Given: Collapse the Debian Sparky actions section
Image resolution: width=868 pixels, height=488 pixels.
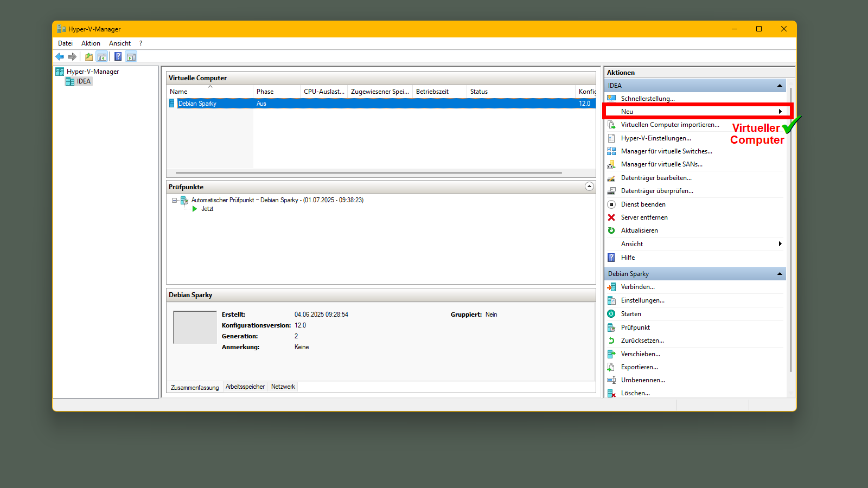Looking at the screenshot, I should tap(780, 274).
